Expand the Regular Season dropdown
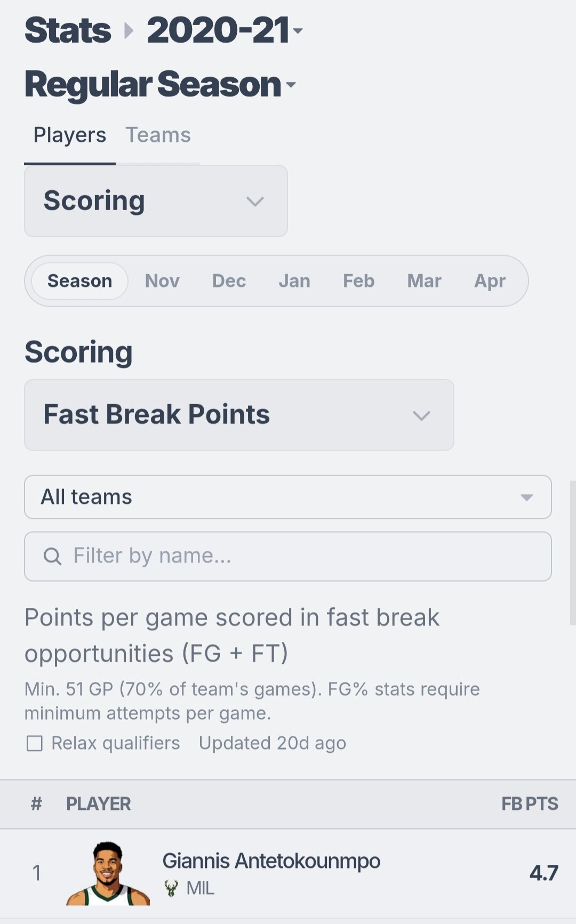The height and width of the screenshot is (924, 576). [160, 84]
